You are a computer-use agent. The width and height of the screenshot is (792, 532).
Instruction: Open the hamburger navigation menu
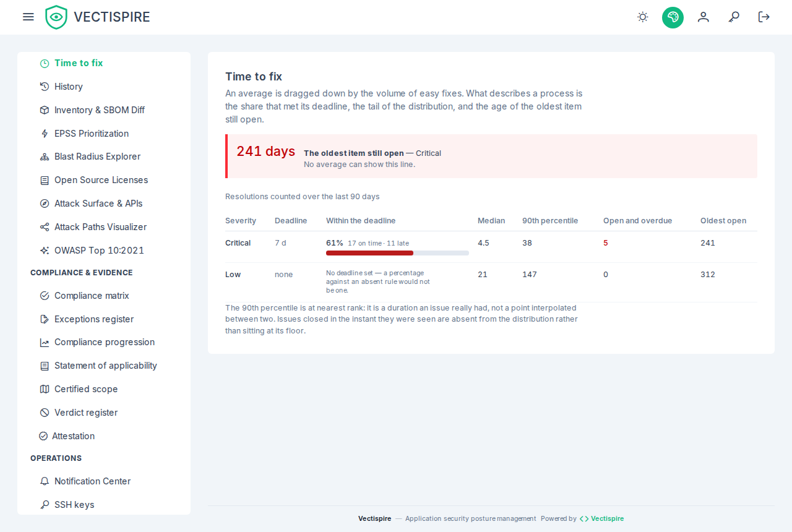pyautogui.click(x=28, y=17)
